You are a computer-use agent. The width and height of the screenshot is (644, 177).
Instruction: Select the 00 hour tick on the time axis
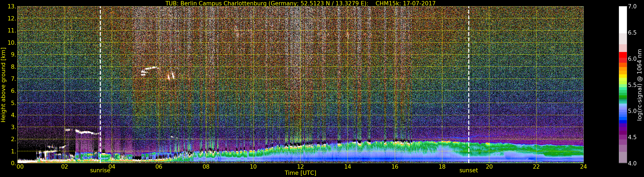point(20,167)
